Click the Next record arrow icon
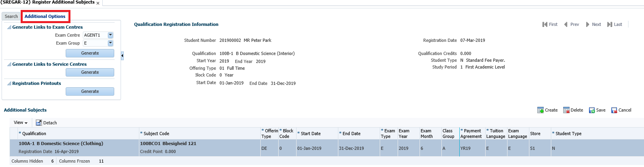 [x=587, y=24]
